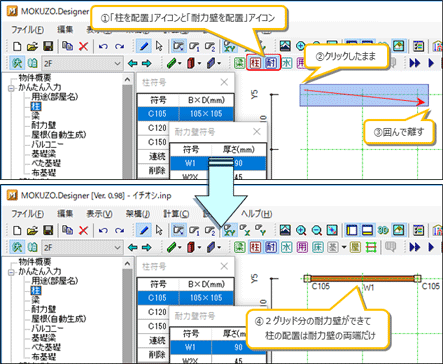Image resolution: width=443 pixels, height=364 pixels.
Task: Click Y-direction snap icon in bottom window
Action: tap(260, 230)
